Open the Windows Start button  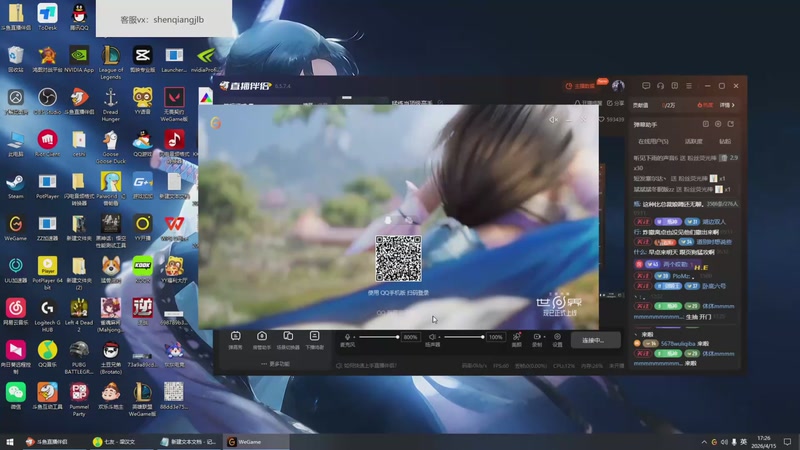click(10, 442)
